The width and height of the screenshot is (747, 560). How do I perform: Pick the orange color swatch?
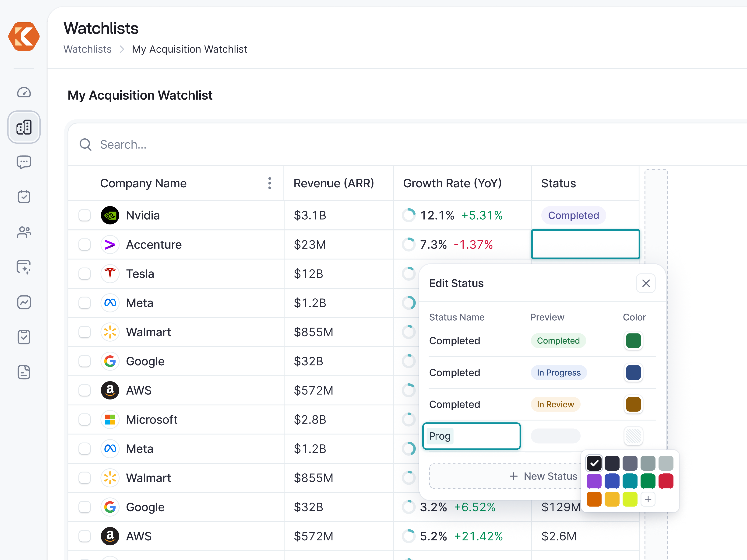(594, 499)
